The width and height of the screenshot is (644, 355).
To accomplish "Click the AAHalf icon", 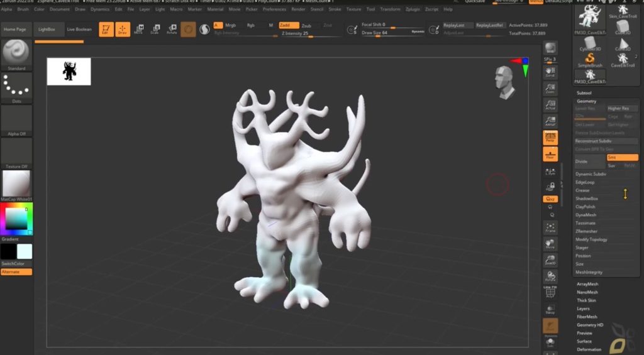I will [550, 121].
